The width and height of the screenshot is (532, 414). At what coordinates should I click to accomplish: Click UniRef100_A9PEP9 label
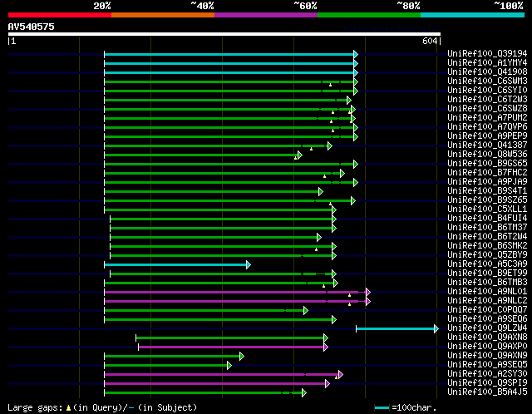pyautogui.click(x=487, y=136)
